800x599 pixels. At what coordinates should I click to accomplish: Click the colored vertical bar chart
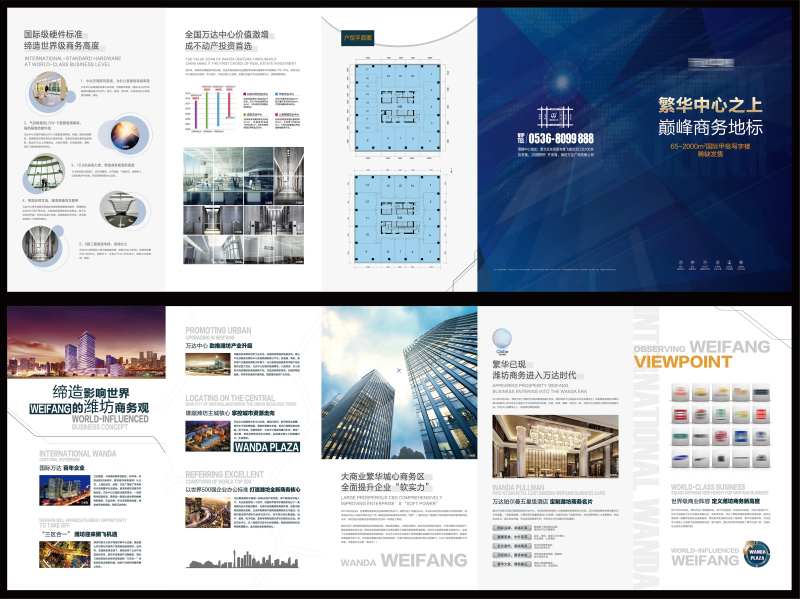point(210,109)
